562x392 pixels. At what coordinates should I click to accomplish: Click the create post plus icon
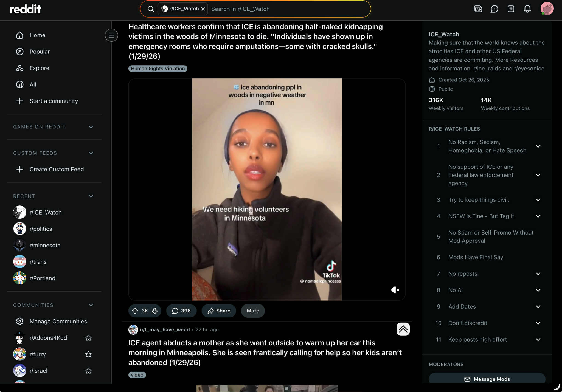click(511, 9)
